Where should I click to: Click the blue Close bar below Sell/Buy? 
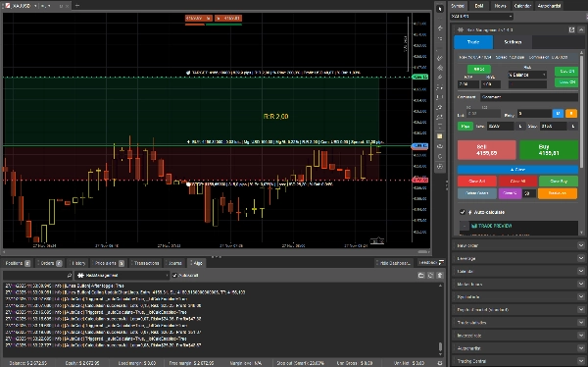[x=517, y=170]
